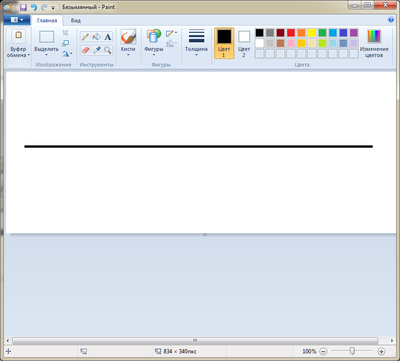
Task: Open the Буфер обмена dropdown
Action: pyautogui.click(x=18, y=52)
